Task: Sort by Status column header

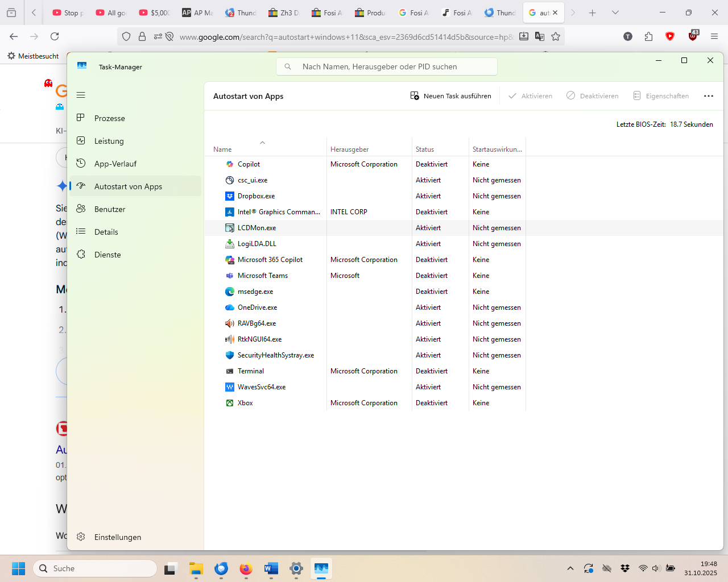Action: (x=425, y=149)
